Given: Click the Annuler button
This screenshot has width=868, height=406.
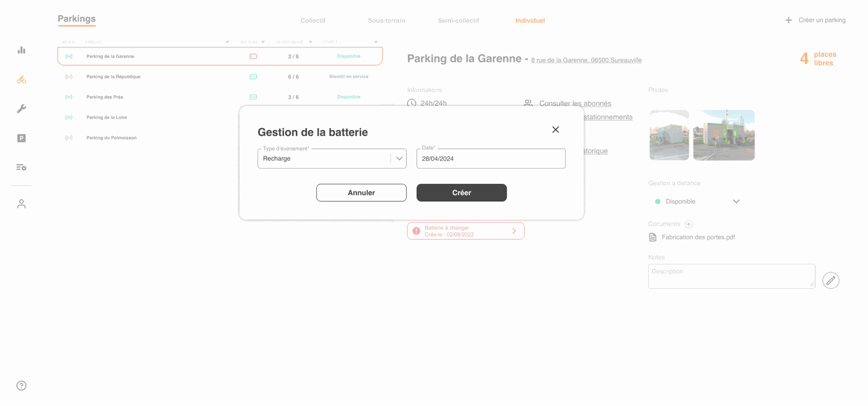Looking at the screenshot, I should click(361, 193).
